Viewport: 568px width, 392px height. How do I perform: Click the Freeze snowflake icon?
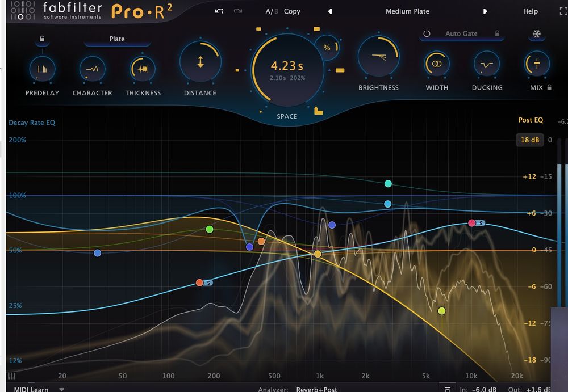point(537,34)
